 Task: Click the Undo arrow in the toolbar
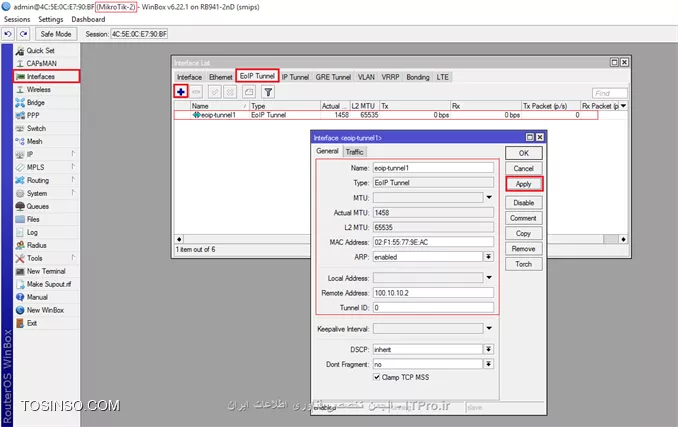click(x=8, y=34)
